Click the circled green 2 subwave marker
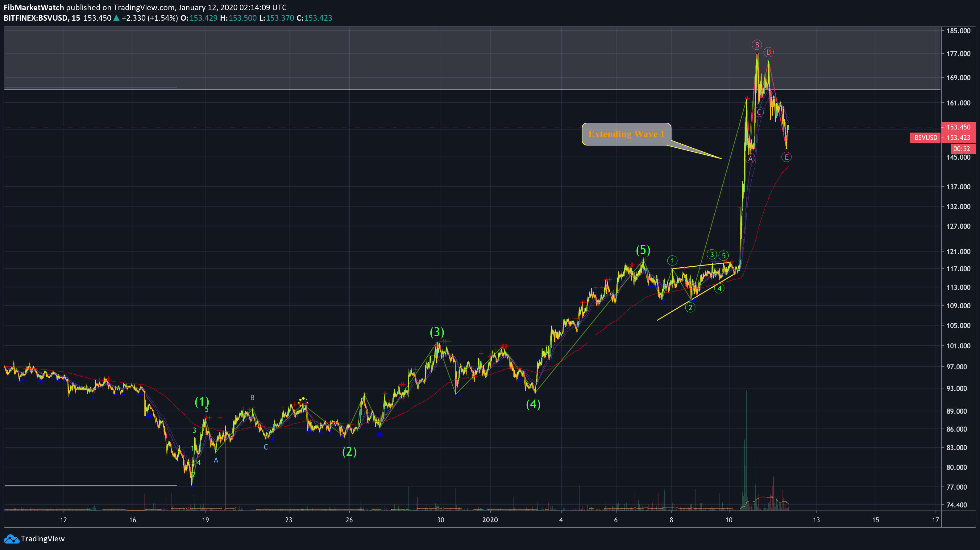This screenshot has height=550, width=980. pyautogui.click(x=690, y=307)
